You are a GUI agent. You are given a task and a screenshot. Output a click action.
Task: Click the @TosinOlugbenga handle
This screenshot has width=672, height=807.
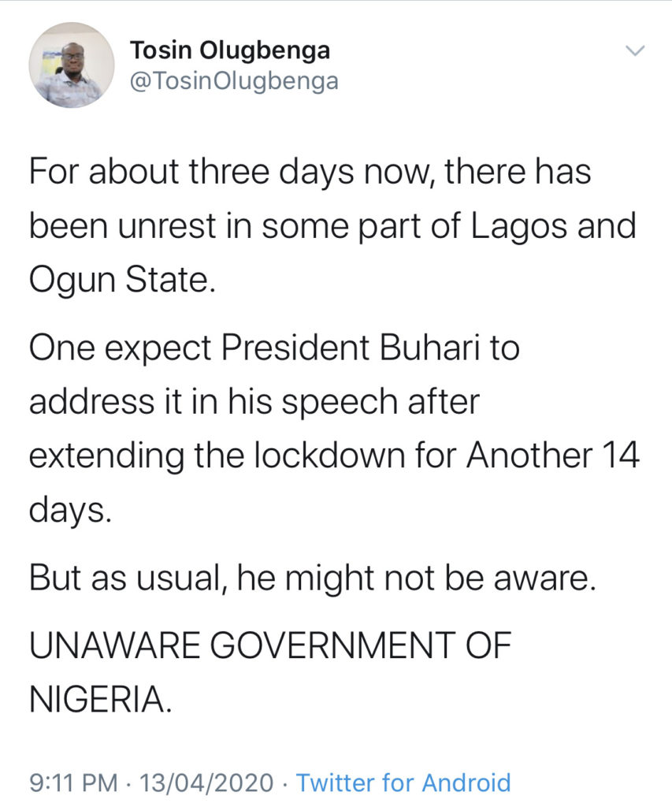pos(232,81)
